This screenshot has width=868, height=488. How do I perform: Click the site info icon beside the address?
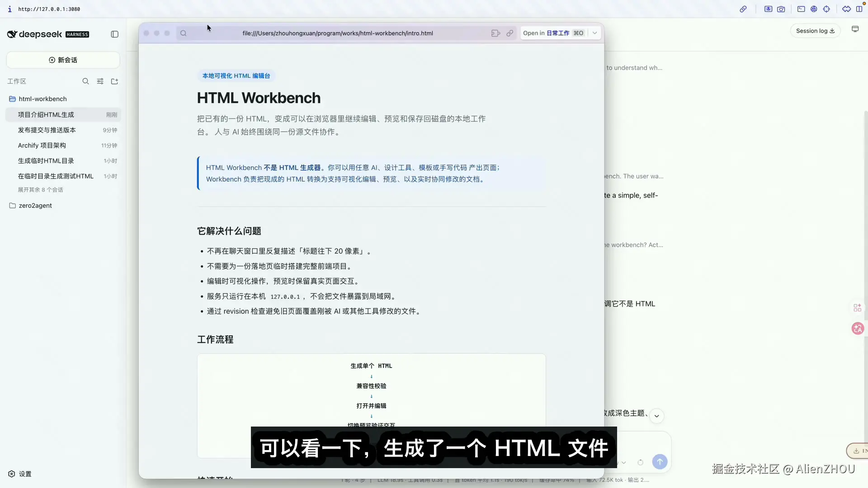click(9, 9)
